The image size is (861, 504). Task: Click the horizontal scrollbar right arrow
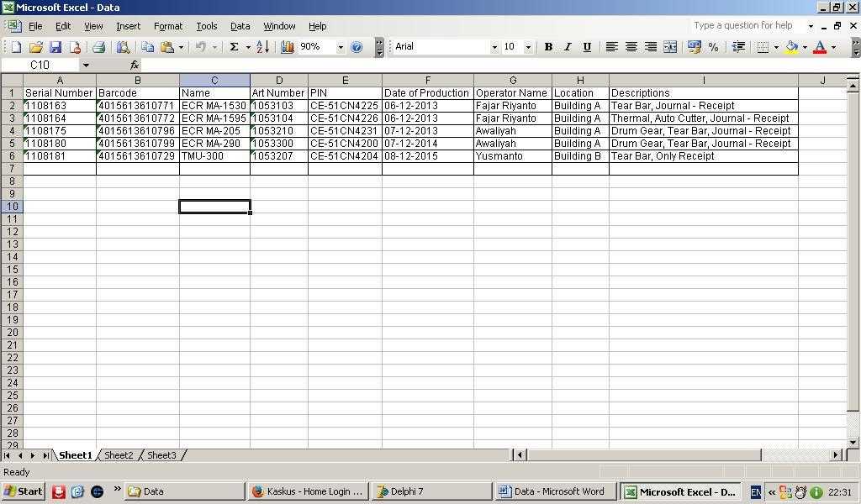(x=836, y=454)
